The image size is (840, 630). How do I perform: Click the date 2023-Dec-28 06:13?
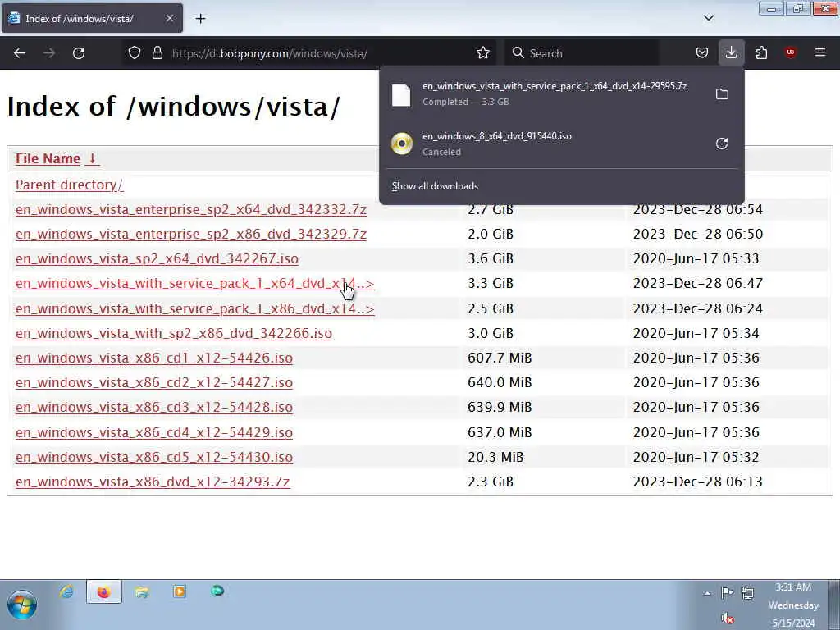pos(697,482)
